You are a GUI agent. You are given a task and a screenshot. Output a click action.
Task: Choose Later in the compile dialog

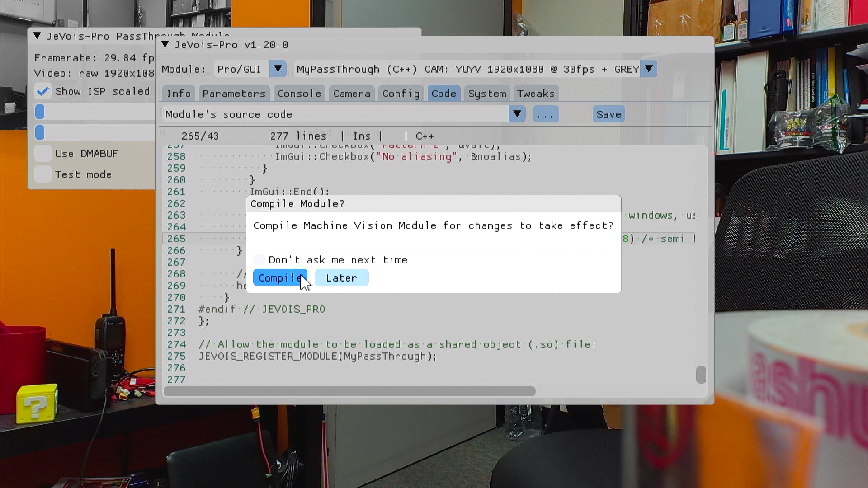point(341,278)
